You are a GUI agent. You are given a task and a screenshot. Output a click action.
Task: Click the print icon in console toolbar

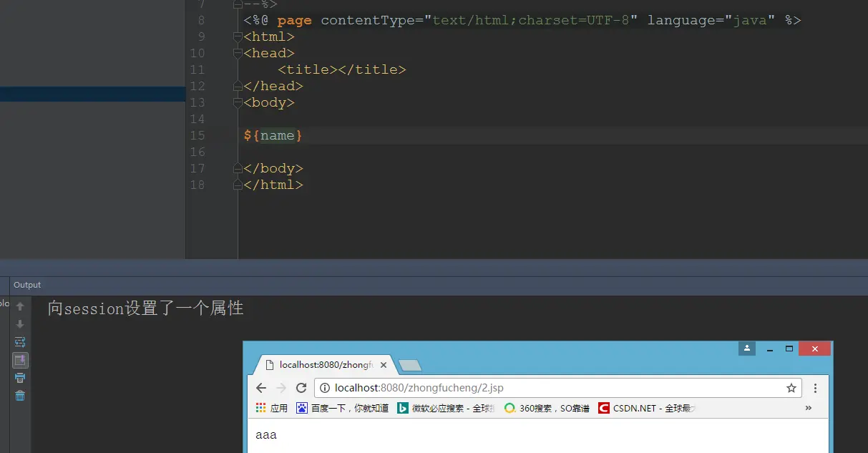[x=20, y=378]
